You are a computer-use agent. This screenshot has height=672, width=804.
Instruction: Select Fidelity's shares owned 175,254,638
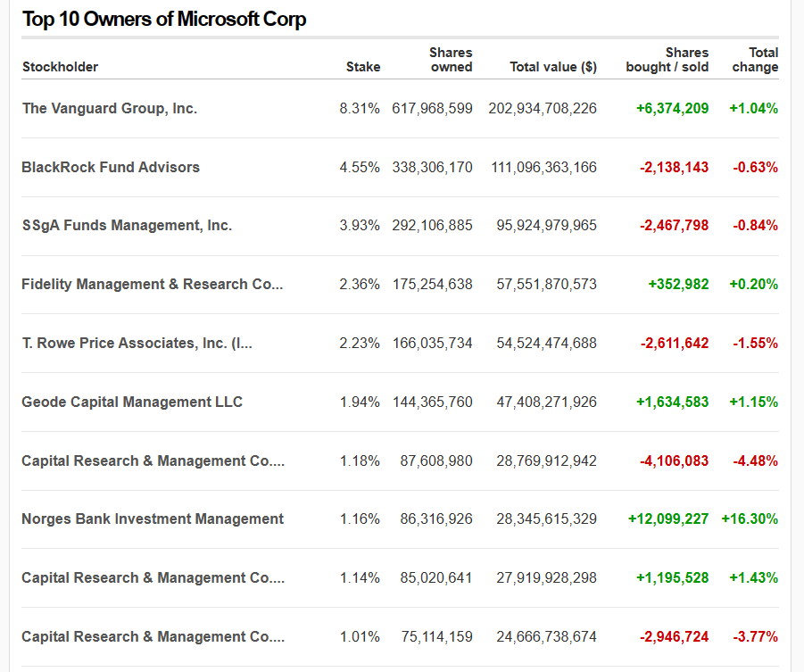(x=432, y=284)
